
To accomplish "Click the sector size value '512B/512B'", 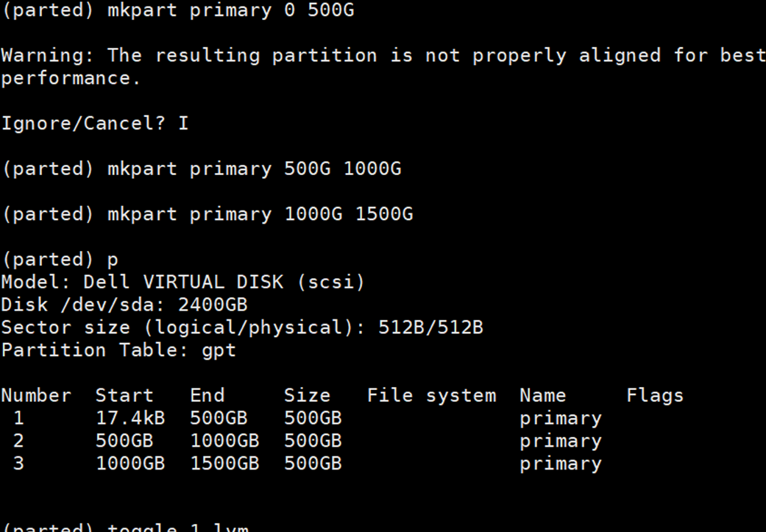I will pyautogui.click(x=430, y=327).
